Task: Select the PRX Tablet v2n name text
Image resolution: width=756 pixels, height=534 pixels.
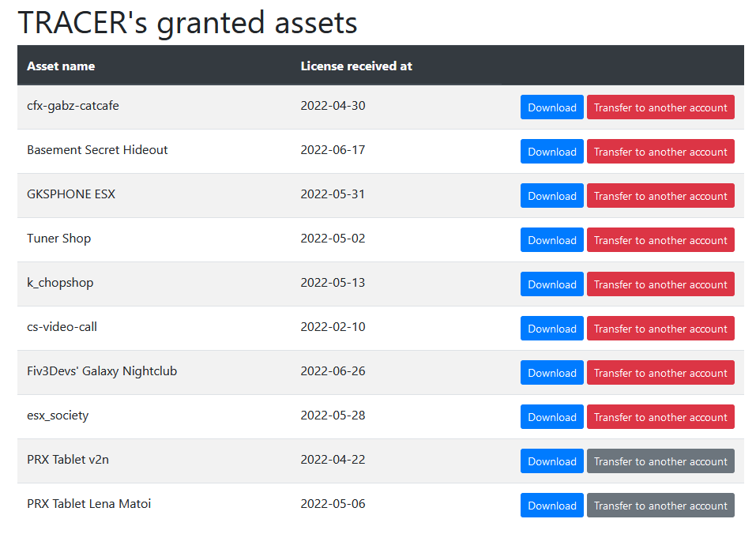Action: [68, 460]
